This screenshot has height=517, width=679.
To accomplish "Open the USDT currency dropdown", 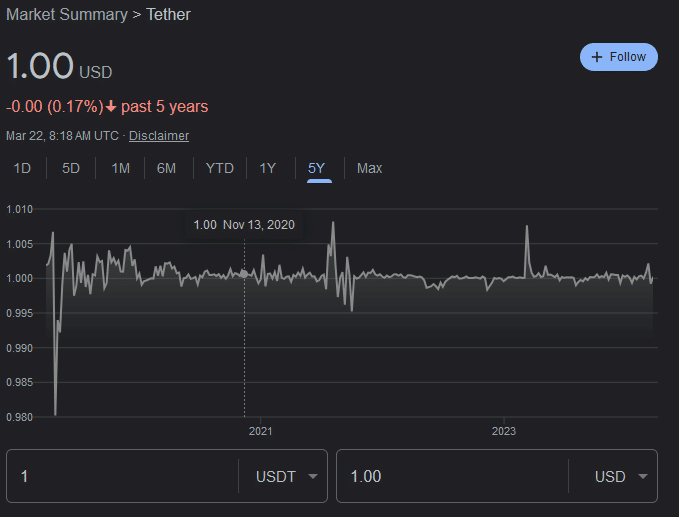I will click(x=286, y=476).
